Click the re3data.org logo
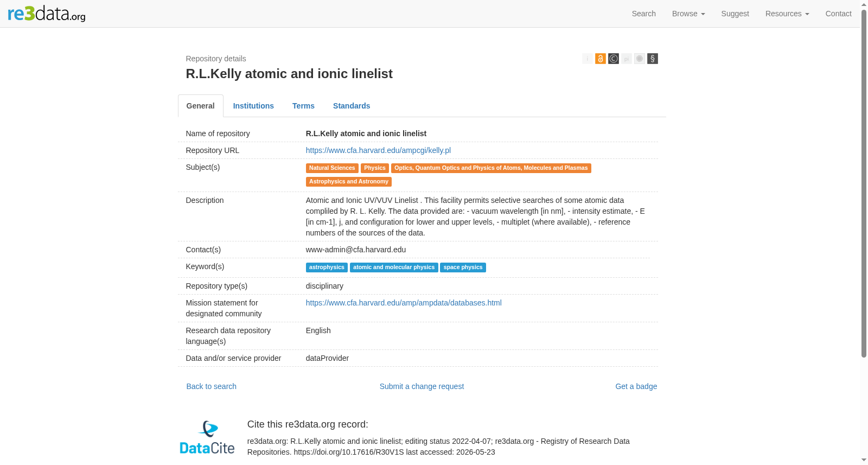 coord(47,13)
